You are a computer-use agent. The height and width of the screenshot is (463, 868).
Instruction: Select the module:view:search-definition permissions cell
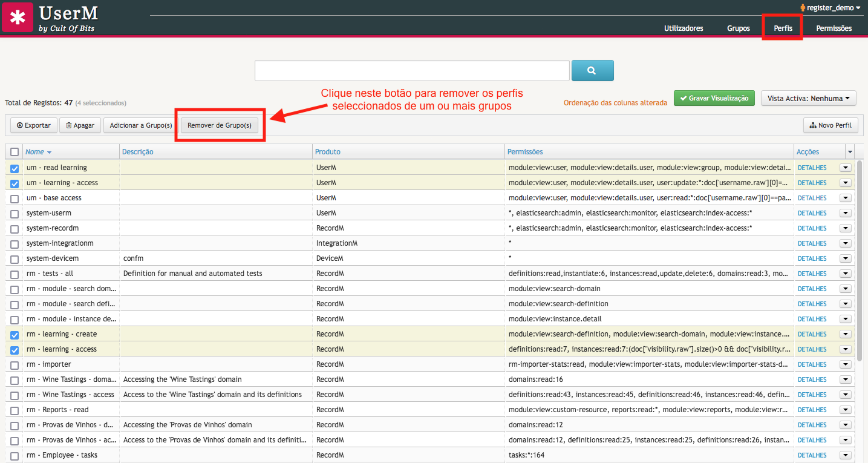pyautogui.click(x=649, y=304)
